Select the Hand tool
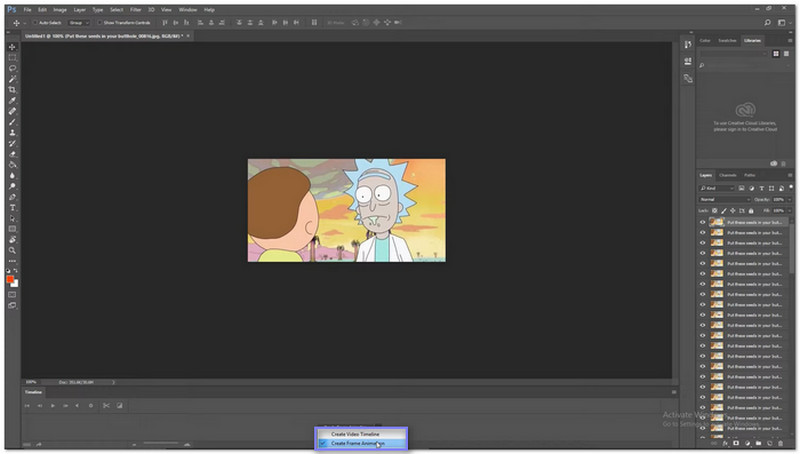Viewport: 800px width, 454px height. (12, 240)
